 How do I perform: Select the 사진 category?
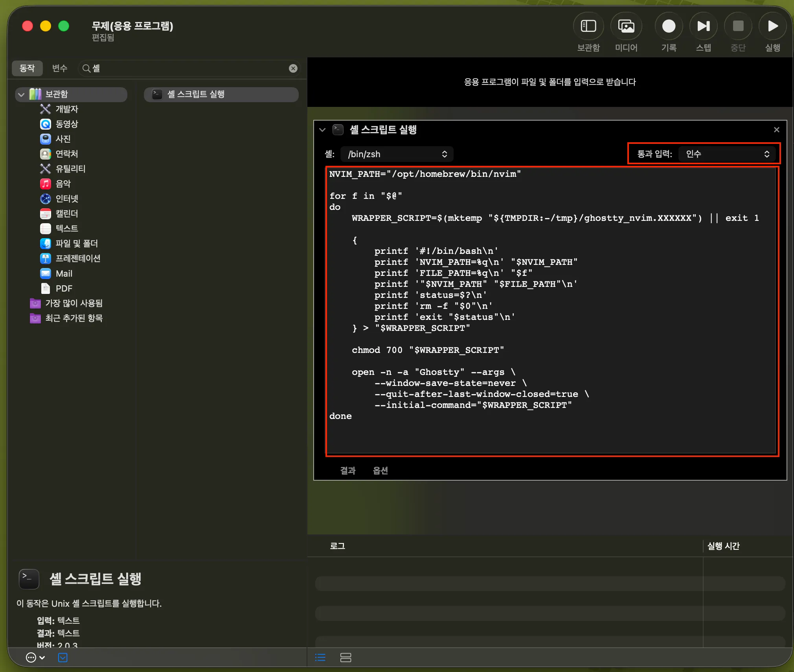click(x=55, y=139)
